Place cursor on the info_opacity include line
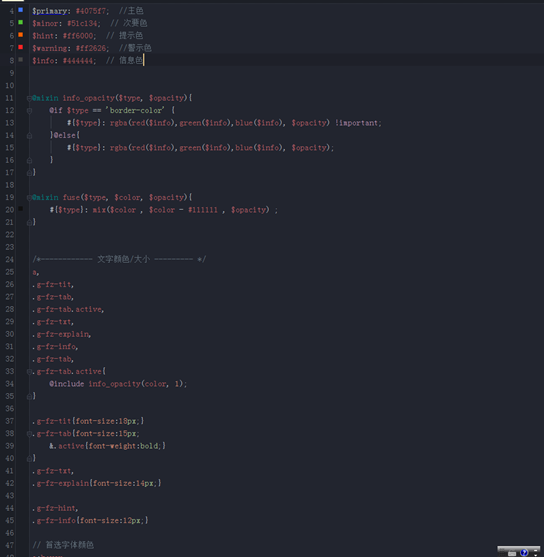544x557 pixels. (x=118, y=384)
